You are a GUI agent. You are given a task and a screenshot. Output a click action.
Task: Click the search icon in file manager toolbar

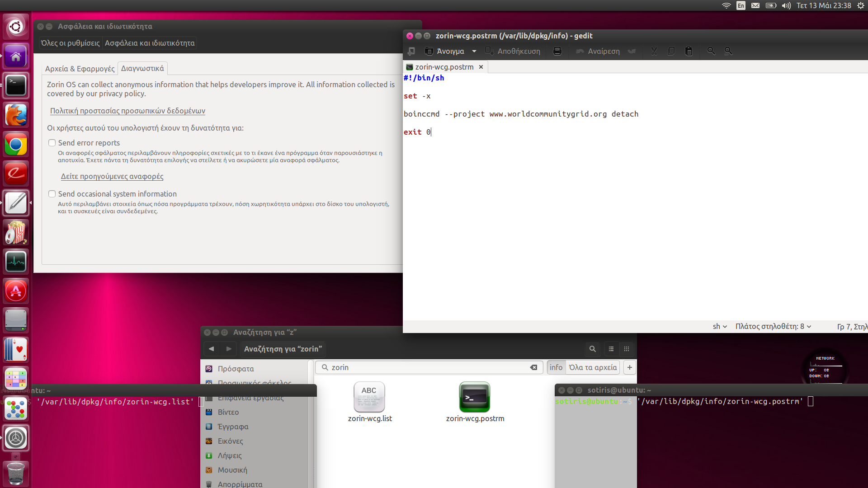[592, 349]
